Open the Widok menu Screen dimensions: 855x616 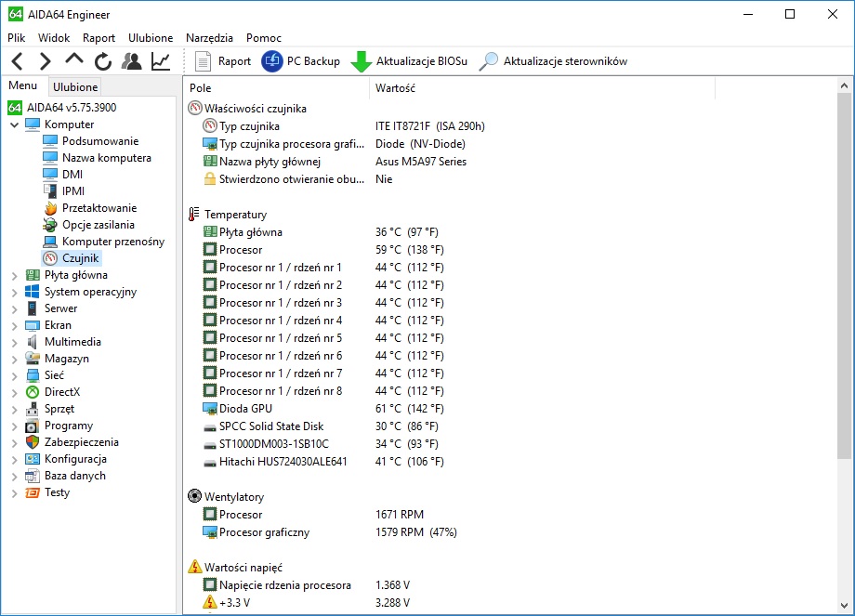coord(54,37)
